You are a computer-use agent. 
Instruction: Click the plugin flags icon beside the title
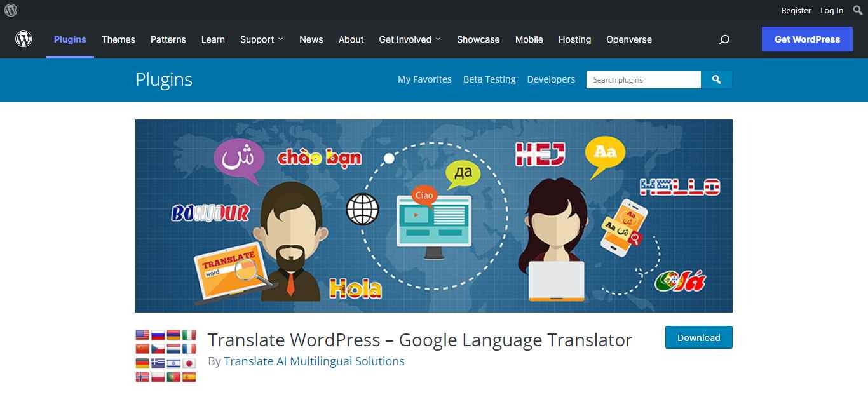pyautogui.click(x=166, y=356)
